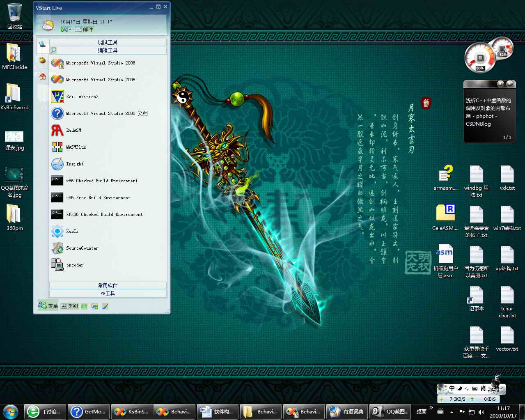Launch XueTr from the list
This screenshot has width=525, height=420.
coord(108,232)
